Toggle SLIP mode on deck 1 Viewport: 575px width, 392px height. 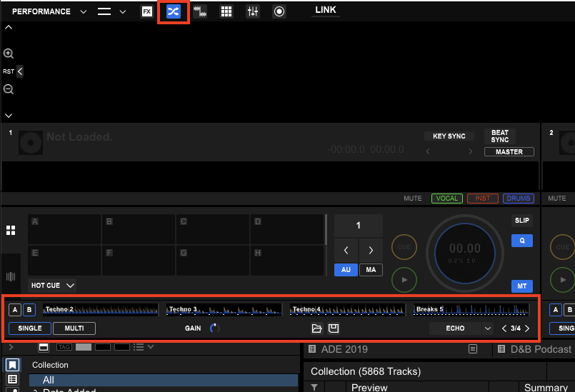pyautogui.click(x=522, y=221)
